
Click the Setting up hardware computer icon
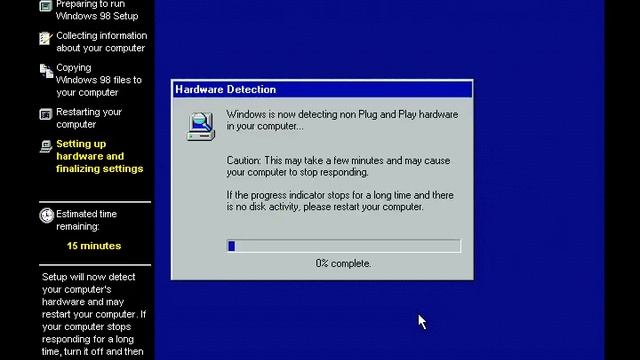pyautogui.click(x=46, y=146)
